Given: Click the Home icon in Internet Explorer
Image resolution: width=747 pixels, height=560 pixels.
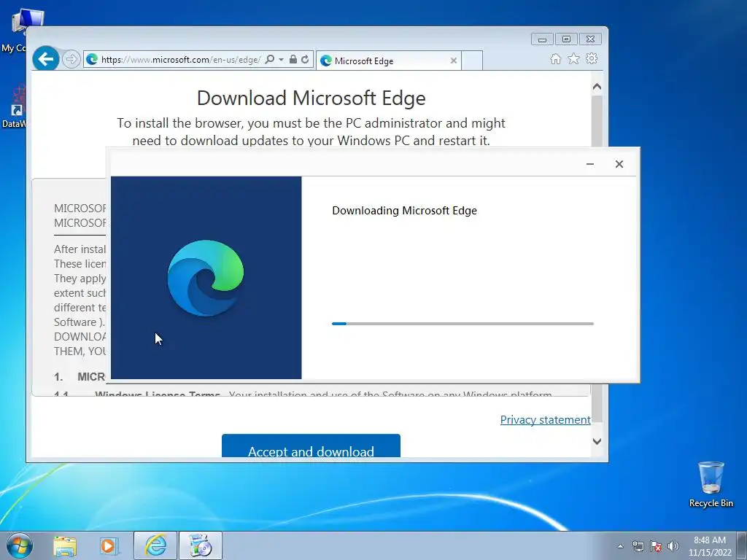Looking at the screenshot, I should 555,58.
